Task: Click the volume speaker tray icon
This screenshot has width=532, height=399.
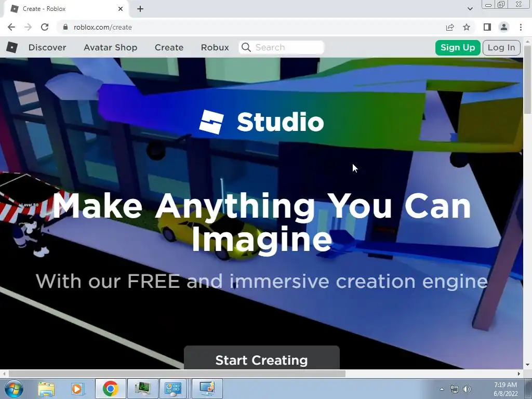Action: pyautogui.click(x=467, y=389)
